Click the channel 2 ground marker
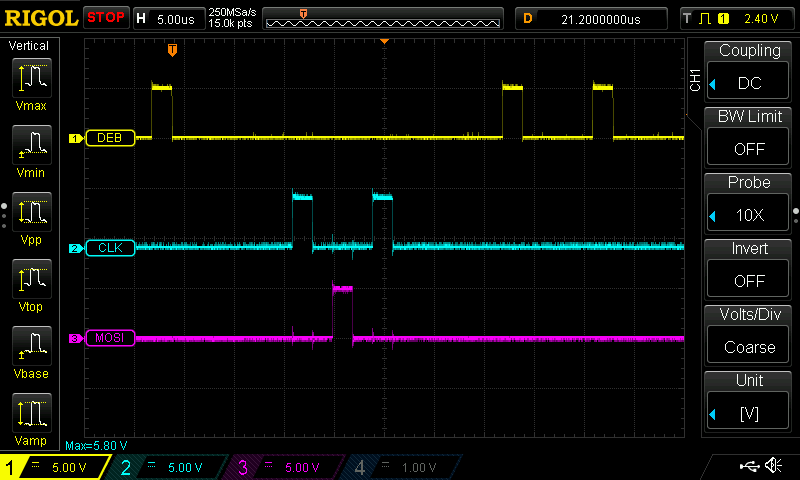Screen dimensions: 800x480 pyautogui.click(x=76, y=248)
